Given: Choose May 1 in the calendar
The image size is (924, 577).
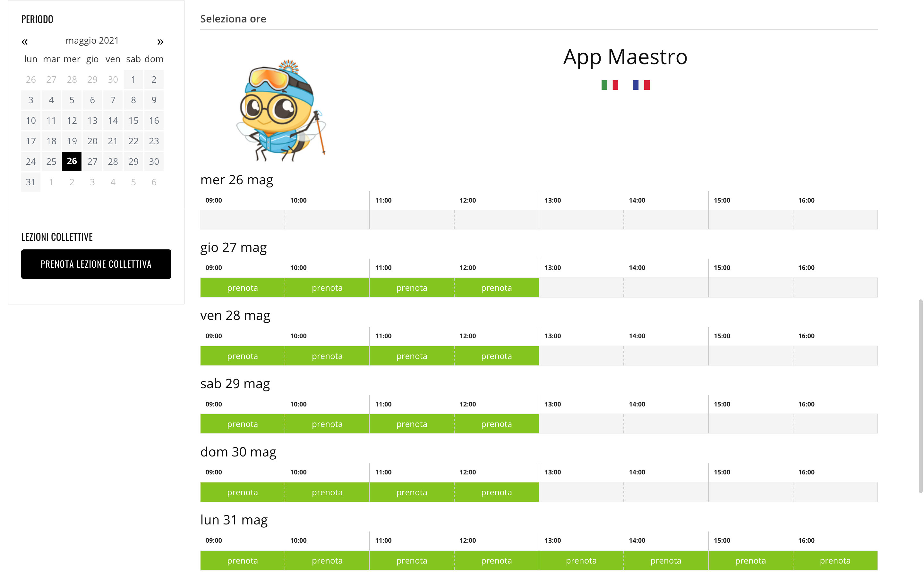Looking at the screenshot, I should (133, 80).
